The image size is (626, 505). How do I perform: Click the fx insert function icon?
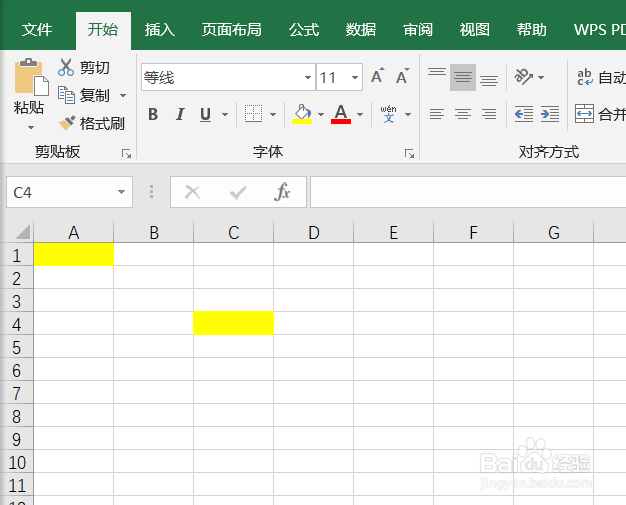(x=282, y=192)
